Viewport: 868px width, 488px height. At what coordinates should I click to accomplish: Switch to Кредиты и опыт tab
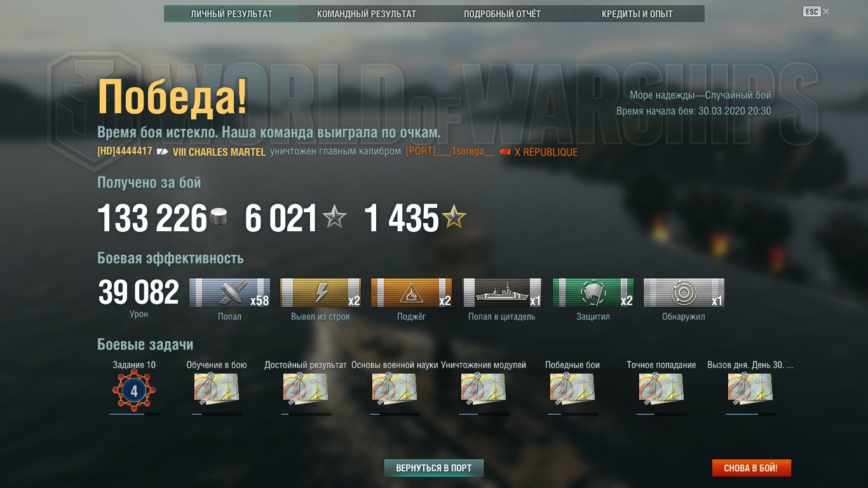pyautogui.click(x=637, y=14)
